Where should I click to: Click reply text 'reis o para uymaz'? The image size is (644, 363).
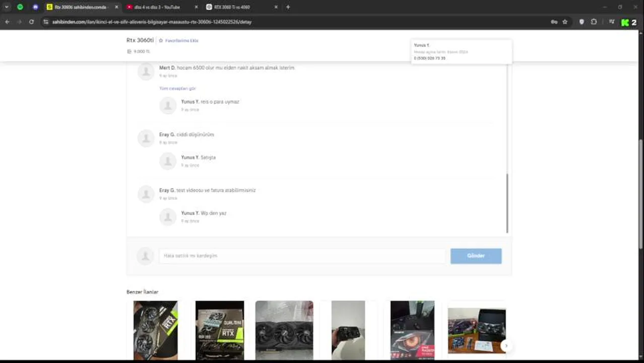[220, 102]
